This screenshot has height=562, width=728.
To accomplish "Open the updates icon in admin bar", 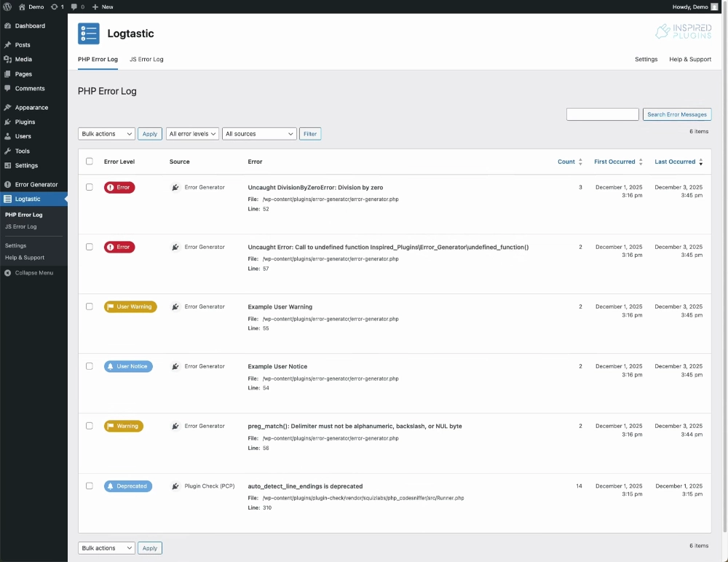I will point(55,7).
